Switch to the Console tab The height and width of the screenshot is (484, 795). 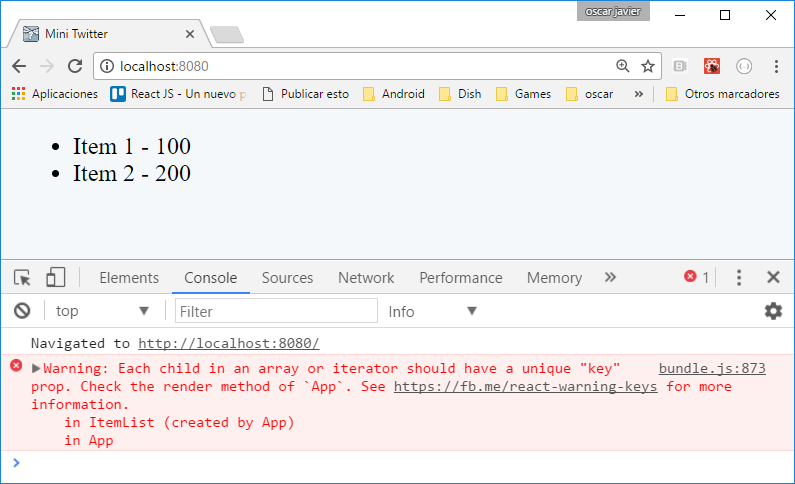tap(210, 278)
